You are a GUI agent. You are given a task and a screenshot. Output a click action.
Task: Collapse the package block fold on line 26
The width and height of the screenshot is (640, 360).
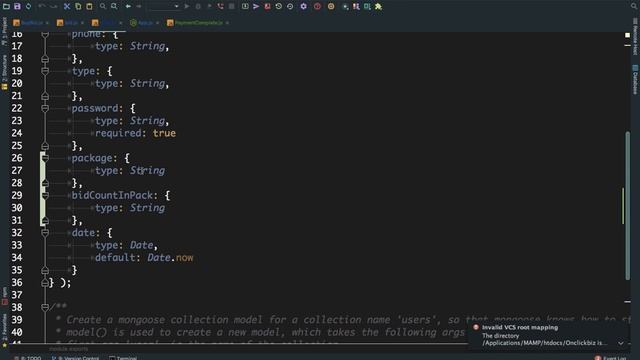pyautogui.click(x=45, y=158)
